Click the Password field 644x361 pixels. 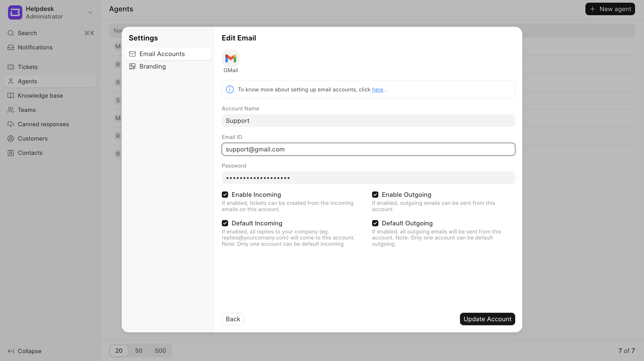[x=368, y=178]
